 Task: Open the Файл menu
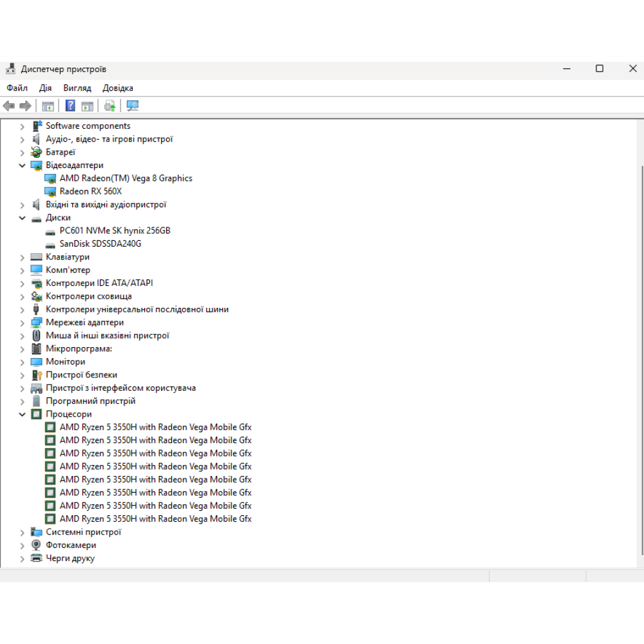[x=17, y=88]
